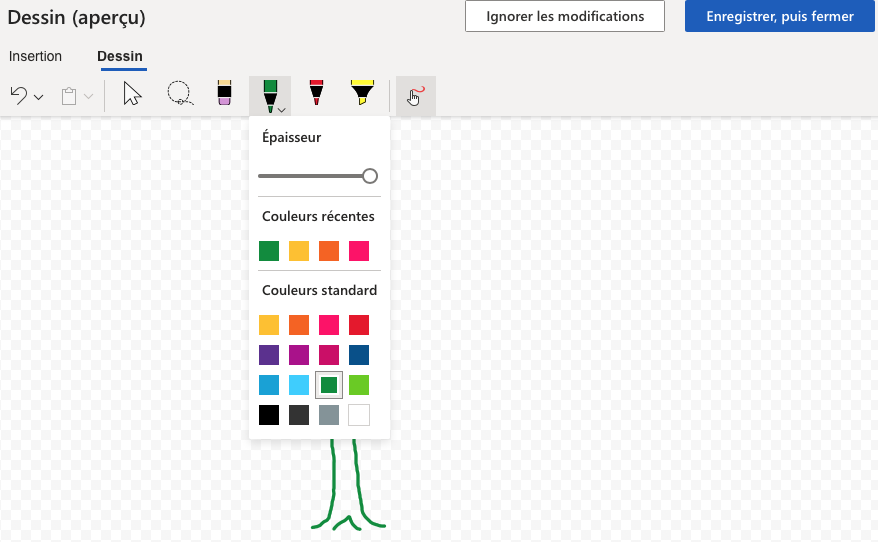The height and width of the screenshot is (542, 878).
Task: Click the 'Épaisseur' label
Action: 291,137
